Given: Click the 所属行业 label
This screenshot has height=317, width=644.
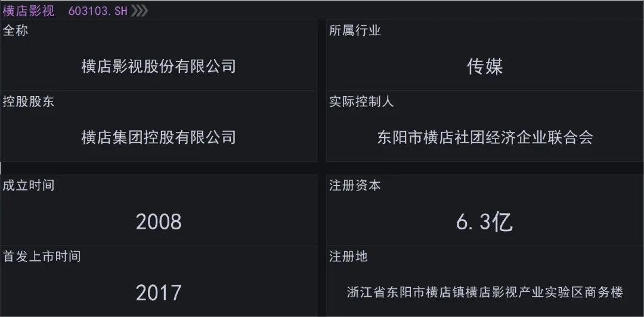Looking at the screenshot, I should click(x=355, y=31).
